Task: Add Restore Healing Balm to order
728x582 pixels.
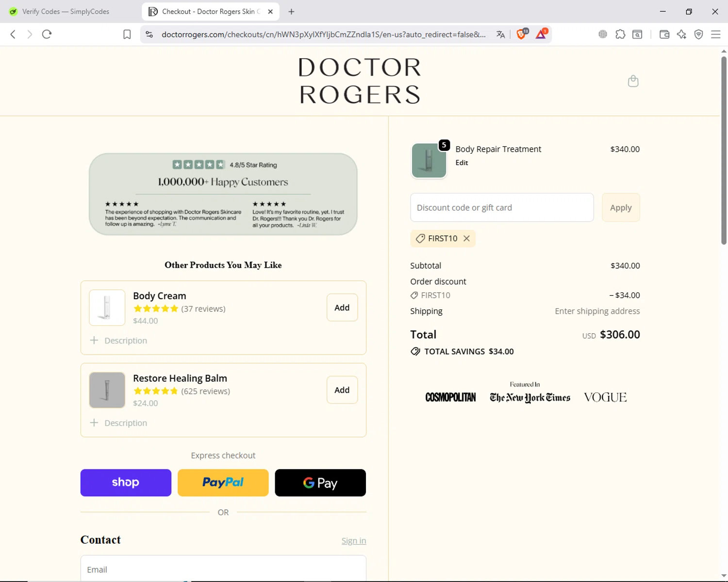Action: (x=342, y=390)
